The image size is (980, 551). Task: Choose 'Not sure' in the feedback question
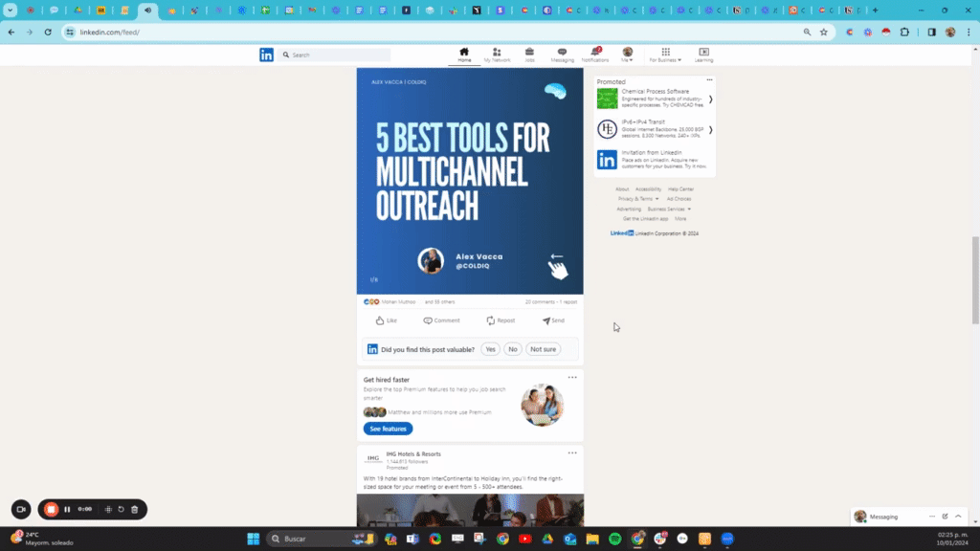[543, 349]
